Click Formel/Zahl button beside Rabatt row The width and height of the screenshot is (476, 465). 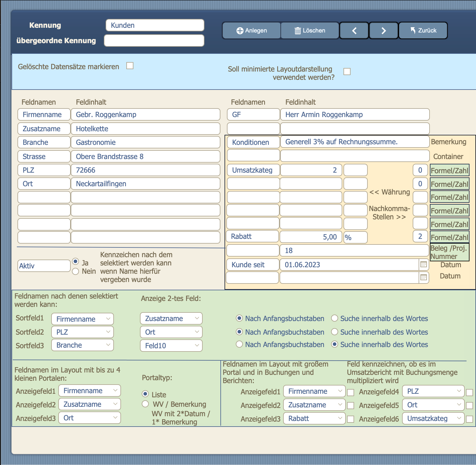[449, 237]
